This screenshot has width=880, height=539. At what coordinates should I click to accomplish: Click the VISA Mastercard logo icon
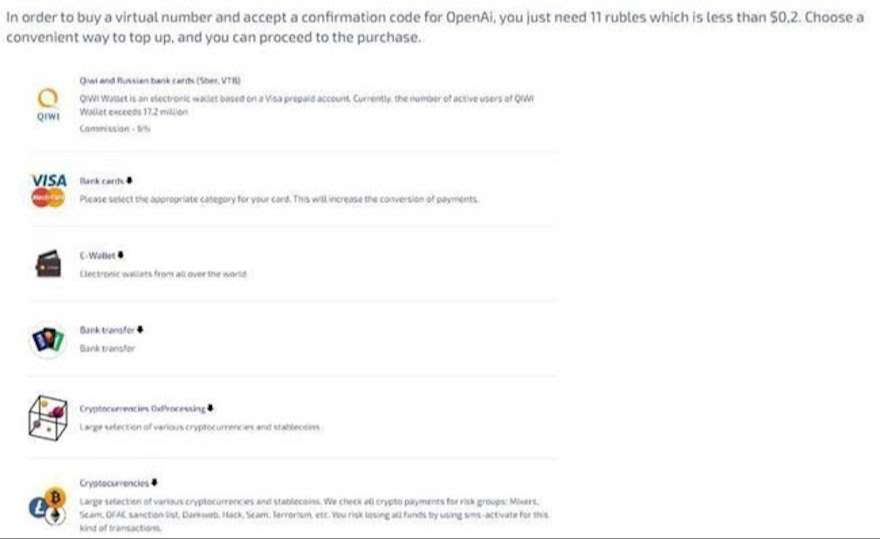pyautogui.click(x=49, y=190)
